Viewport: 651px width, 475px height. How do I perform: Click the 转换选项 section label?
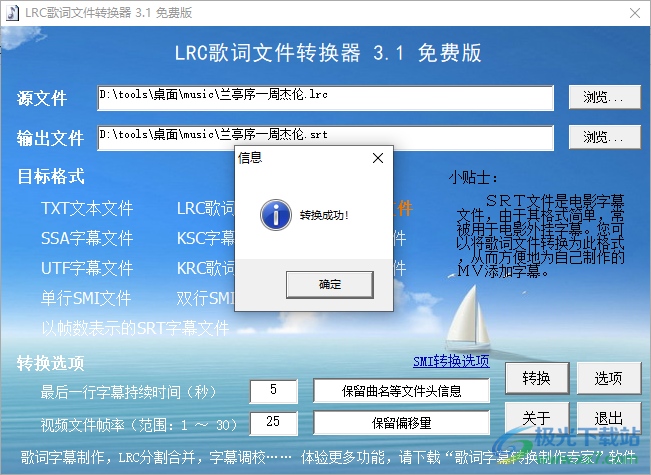point(51,363)
